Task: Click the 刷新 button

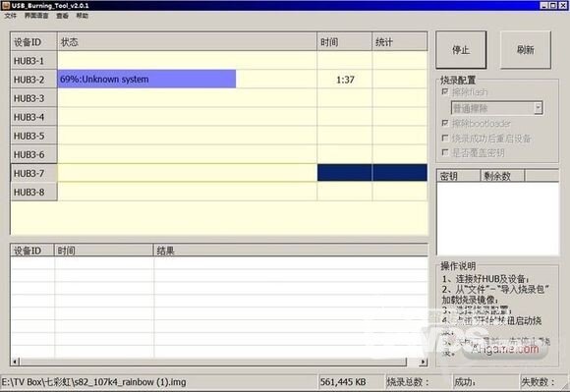Action: [x=526, y=50]
